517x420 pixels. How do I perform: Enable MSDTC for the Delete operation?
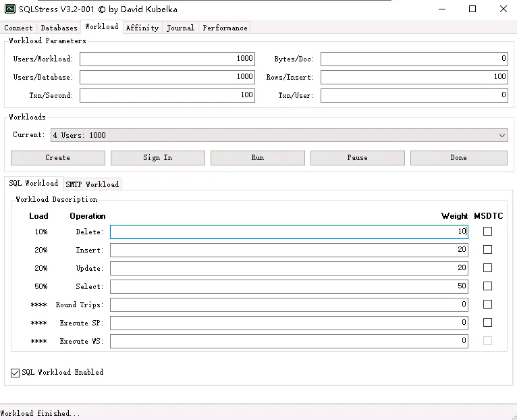coord(488,232)
